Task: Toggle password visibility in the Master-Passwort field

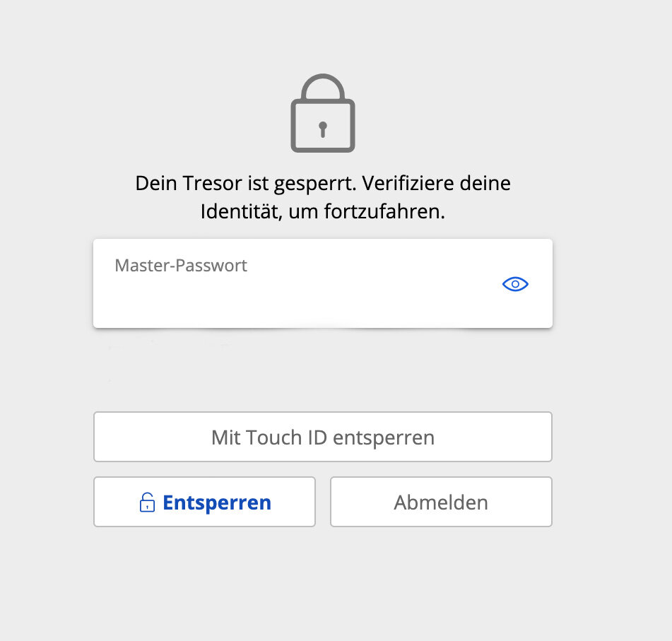Action: [x=515, y=284]
